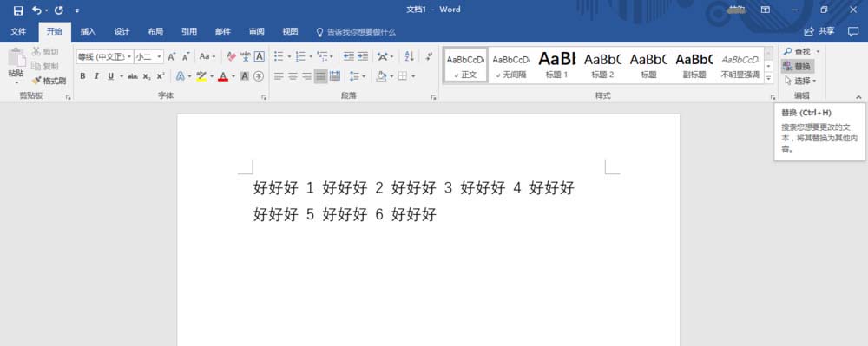868x346 pixels.
Task: Open Customize Quick Access Toolbar dropdown
Action: point(77,10)
